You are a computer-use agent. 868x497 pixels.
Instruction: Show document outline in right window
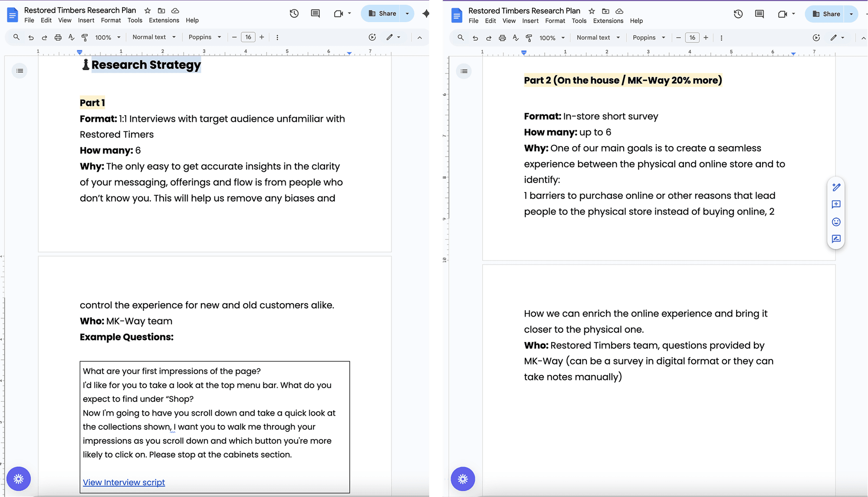[x=464, y=71]
